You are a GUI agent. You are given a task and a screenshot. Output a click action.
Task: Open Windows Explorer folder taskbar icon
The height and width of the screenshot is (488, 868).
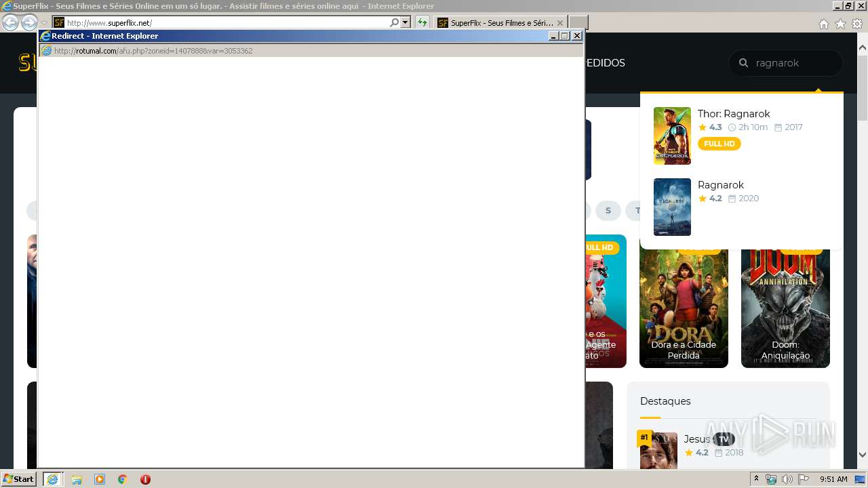coord(77,479)
